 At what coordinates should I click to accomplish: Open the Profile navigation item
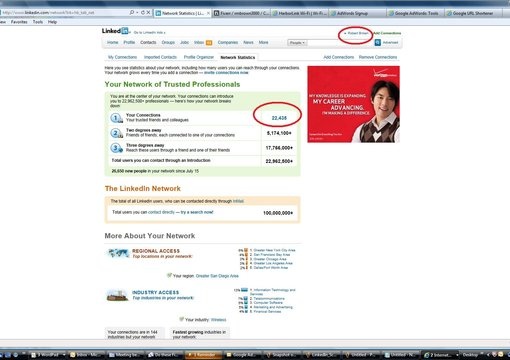(129, 43)
